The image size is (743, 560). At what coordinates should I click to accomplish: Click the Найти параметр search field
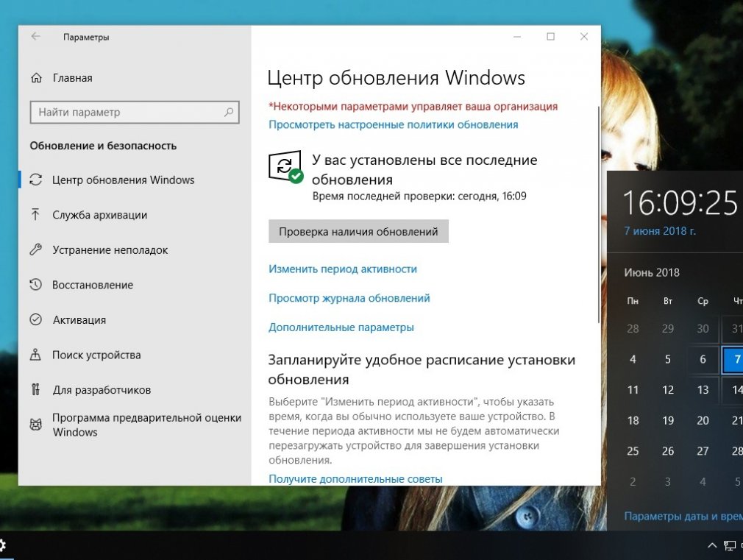(135, 113)
